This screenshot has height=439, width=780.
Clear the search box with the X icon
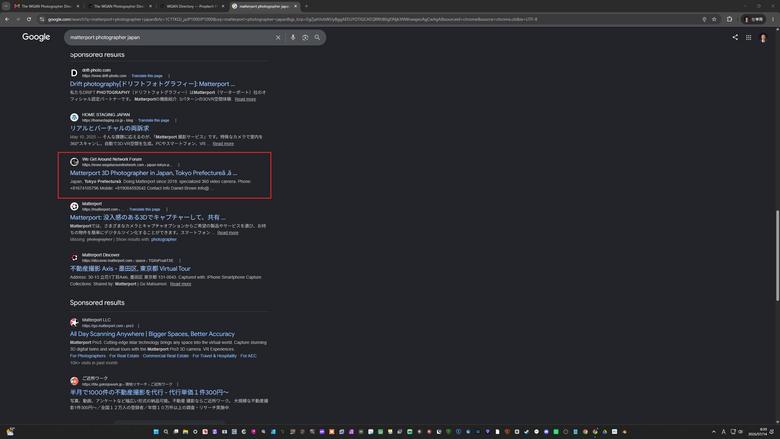pos(278,37)
